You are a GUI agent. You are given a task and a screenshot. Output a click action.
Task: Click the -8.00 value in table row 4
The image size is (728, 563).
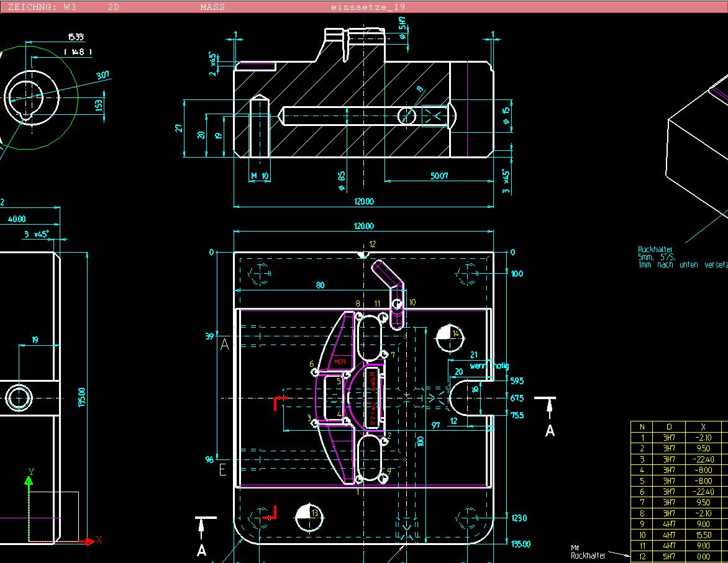click(x=703, y=470)
